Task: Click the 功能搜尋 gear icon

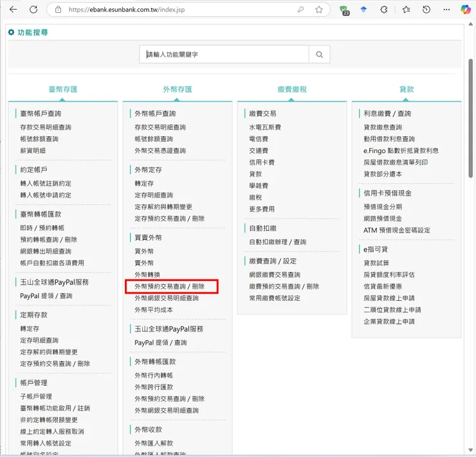Action: coord(11,32)
